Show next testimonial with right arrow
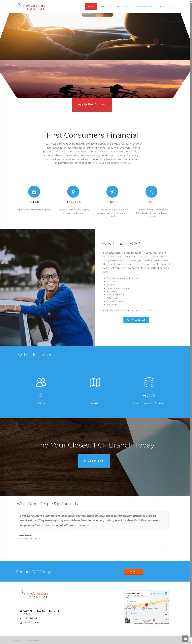 pos(168,547)
